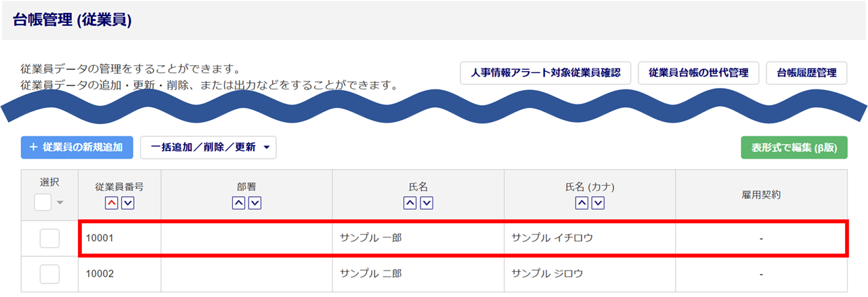Open 台帳履歴管理 page
Image resolution: width=868 pixels, height=297 pixels.
pos(806,73)
